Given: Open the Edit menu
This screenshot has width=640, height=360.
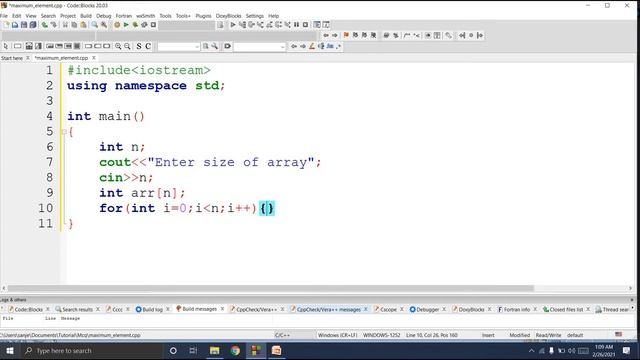Looking at the screenshot, I should 16,16.
